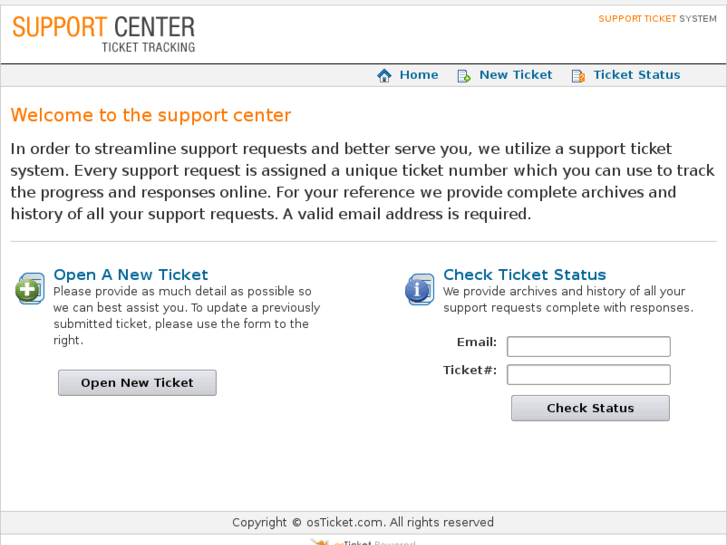The image size is (727, 545).
Task: Click the Welcome to the support center heading
Action: tap(151, 115)
